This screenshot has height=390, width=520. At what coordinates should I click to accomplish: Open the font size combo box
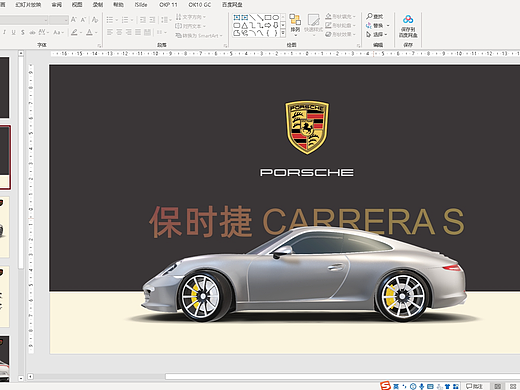(59, 20)
